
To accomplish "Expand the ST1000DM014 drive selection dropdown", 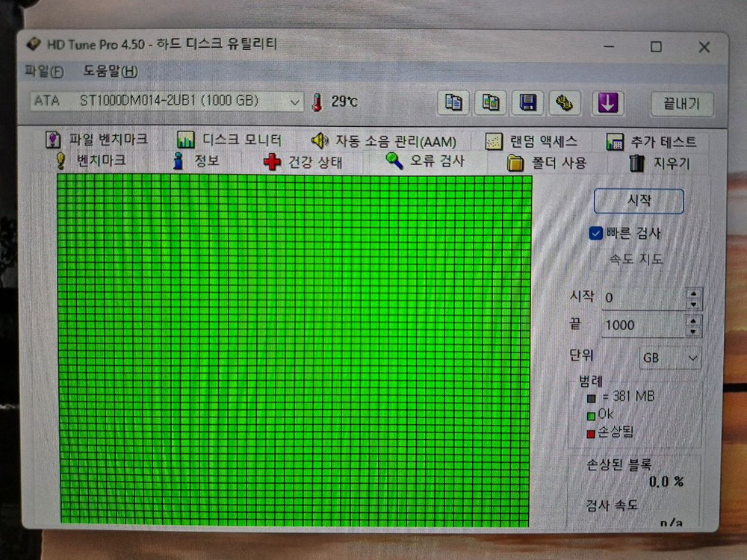I will (167, 101).
